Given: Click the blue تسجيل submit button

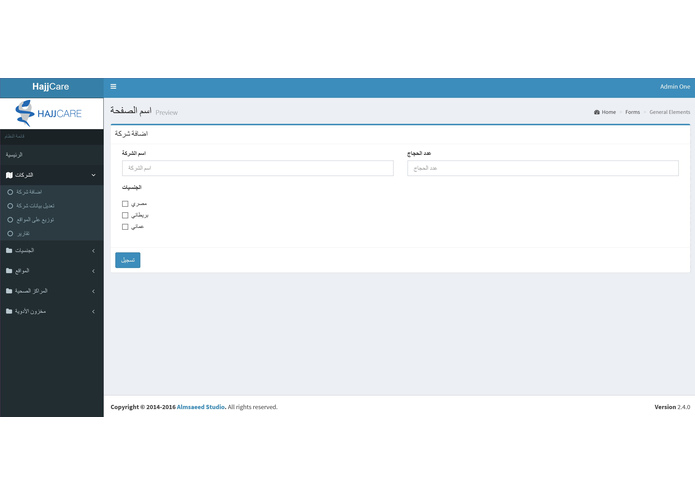Looking at the screenshot, I should coord(128,260).
